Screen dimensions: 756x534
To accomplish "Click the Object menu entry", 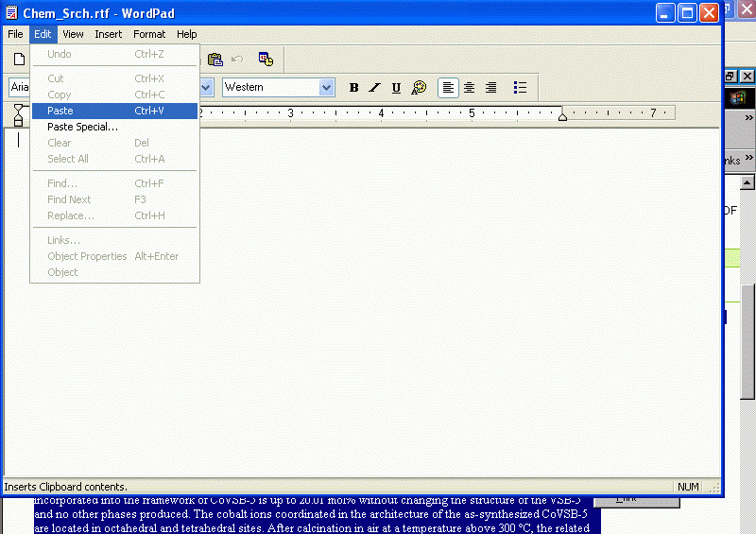I will click(x=114, y=272).
